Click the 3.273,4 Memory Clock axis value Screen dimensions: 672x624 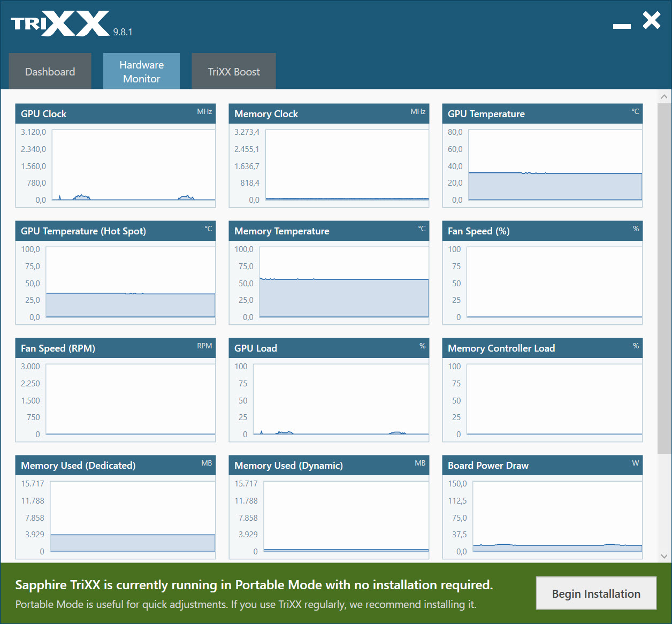pos(247,132)
